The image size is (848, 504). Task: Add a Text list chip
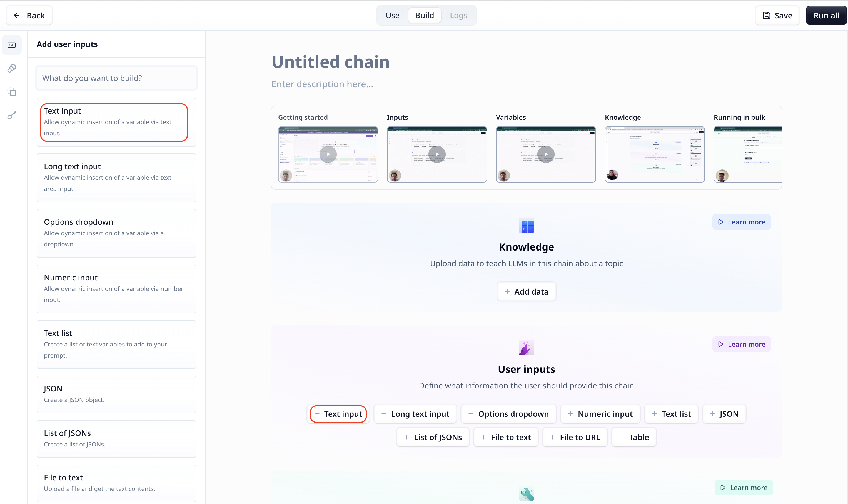click(671, 414)
